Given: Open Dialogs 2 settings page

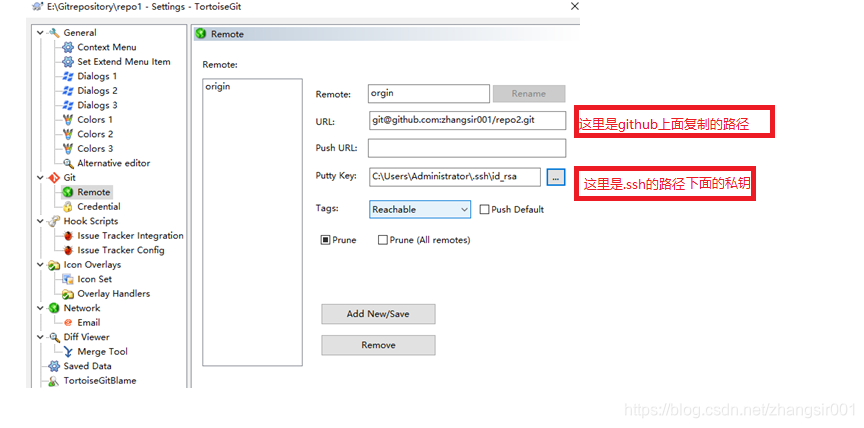Looking at the screenshot, I should (97, 90).
